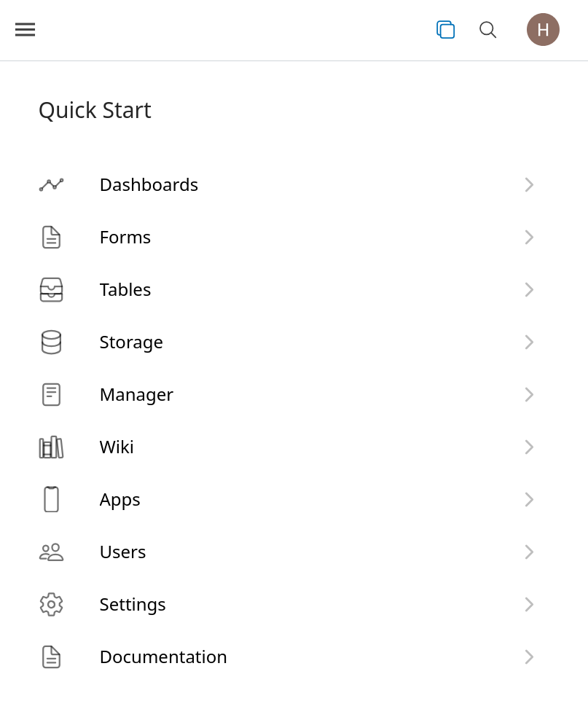Click the Apps phone icon
588x709 pixels.
pos(51,500)
